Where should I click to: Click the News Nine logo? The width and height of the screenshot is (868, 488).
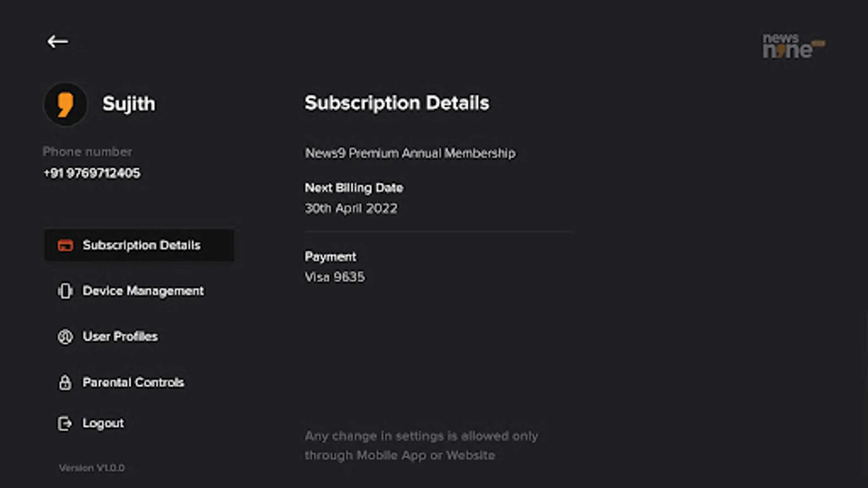tap(794, 46)
